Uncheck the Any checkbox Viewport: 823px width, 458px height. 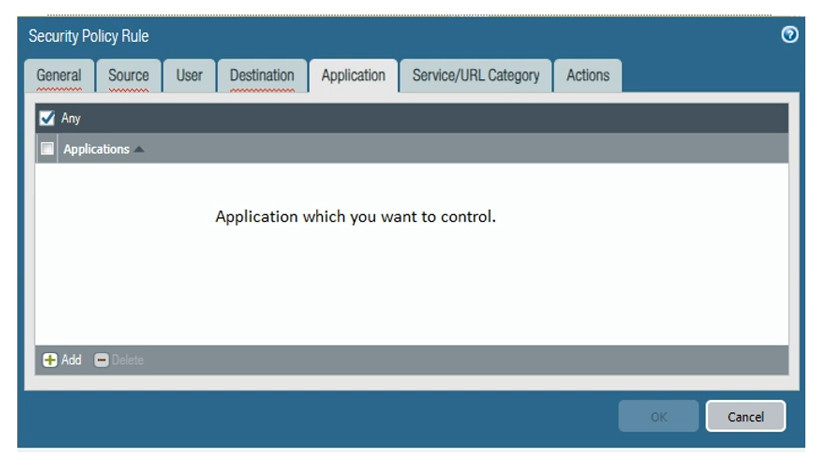[x=47, y=118]
